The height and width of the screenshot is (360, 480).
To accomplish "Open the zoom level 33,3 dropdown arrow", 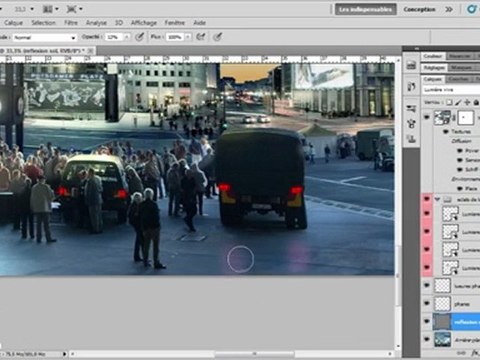I will [32, 9].
